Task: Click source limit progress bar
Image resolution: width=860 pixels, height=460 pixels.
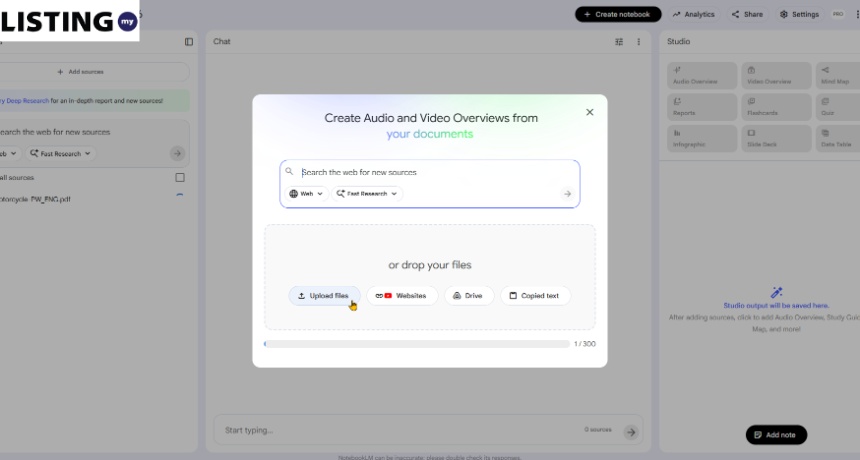Action: tap(417, 344)
